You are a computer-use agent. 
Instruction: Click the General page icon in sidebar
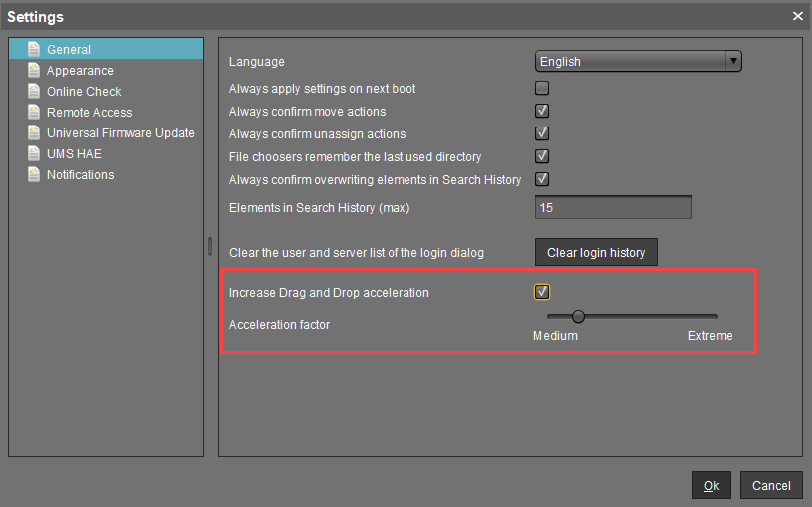(x=34, y=49)
